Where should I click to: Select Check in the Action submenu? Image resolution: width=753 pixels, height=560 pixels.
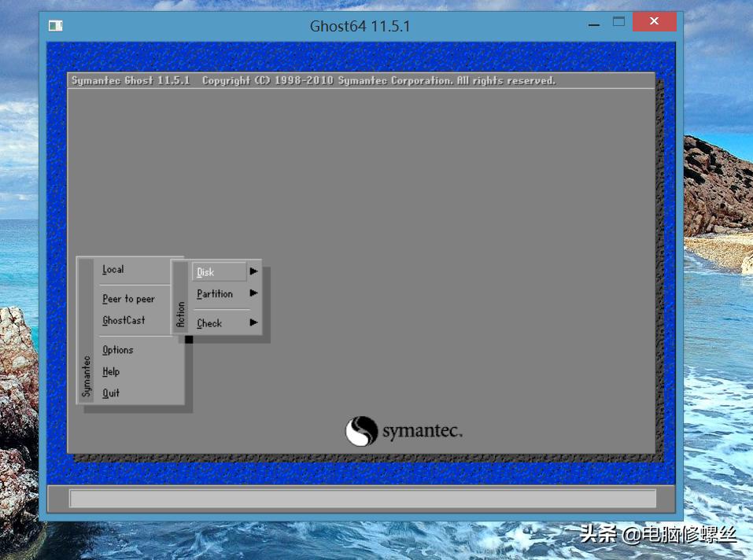pos(209,323)
